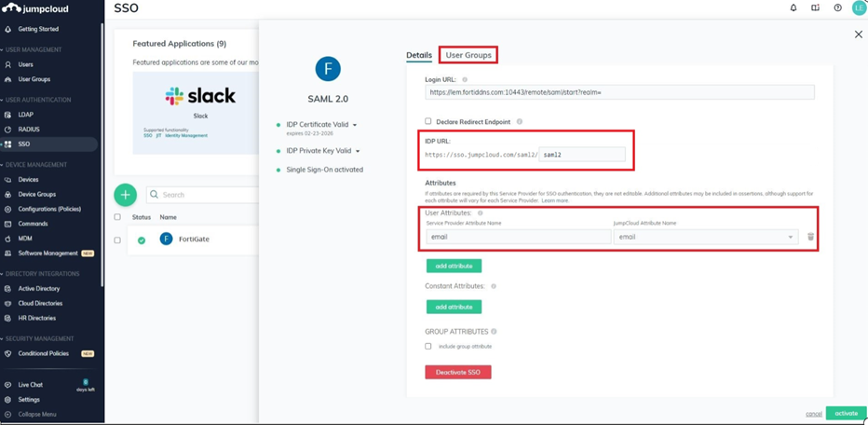Click the IDP URL input field
The height and width of the screenshot is (425, 868).
(581, 155)
